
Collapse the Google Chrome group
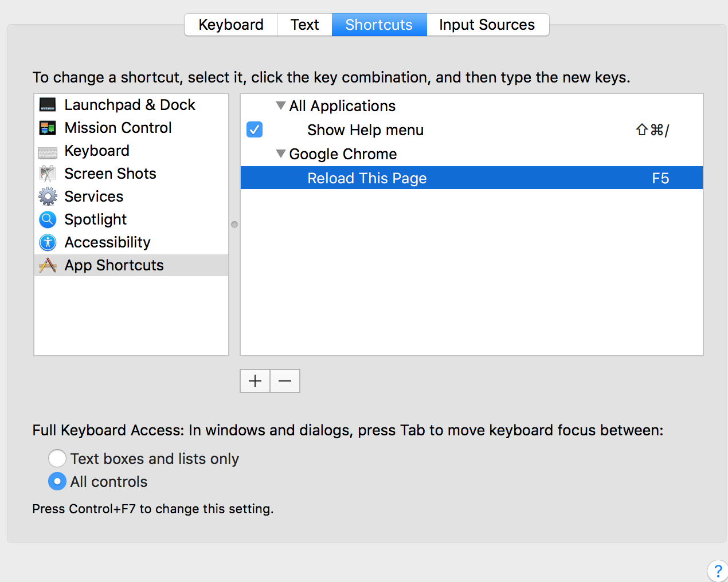pyautogui.click(x=280, y=154)
